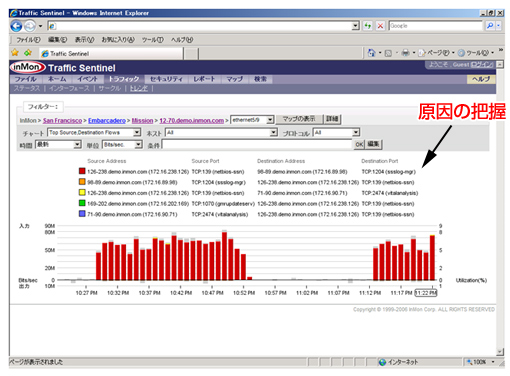The width and height of the screenshot is (510, 376).
Task: Click the OK filter button
Action: click(359, 144)
